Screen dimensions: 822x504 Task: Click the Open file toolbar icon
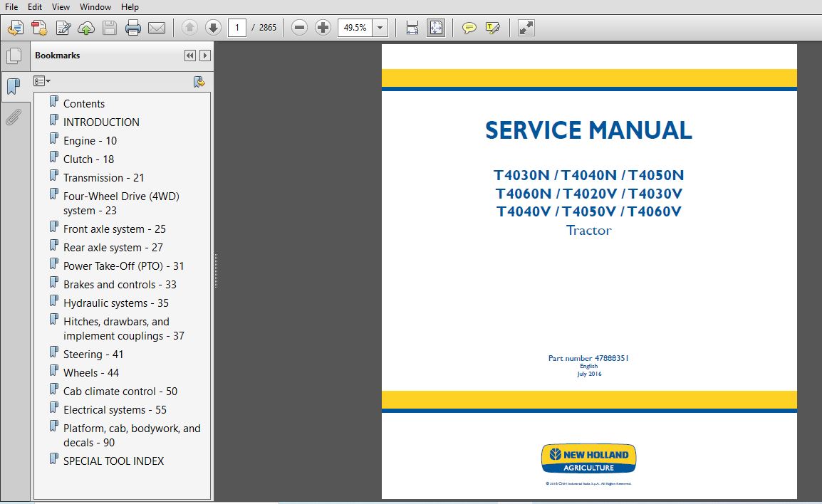[x=16, y=28]
